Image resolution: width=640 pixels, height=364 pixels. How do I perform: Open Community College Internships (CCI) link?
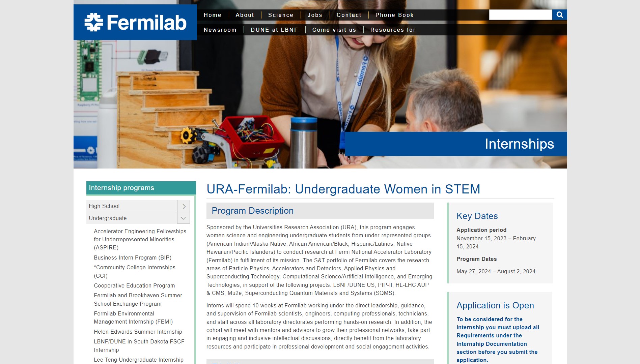pos(134,272)
